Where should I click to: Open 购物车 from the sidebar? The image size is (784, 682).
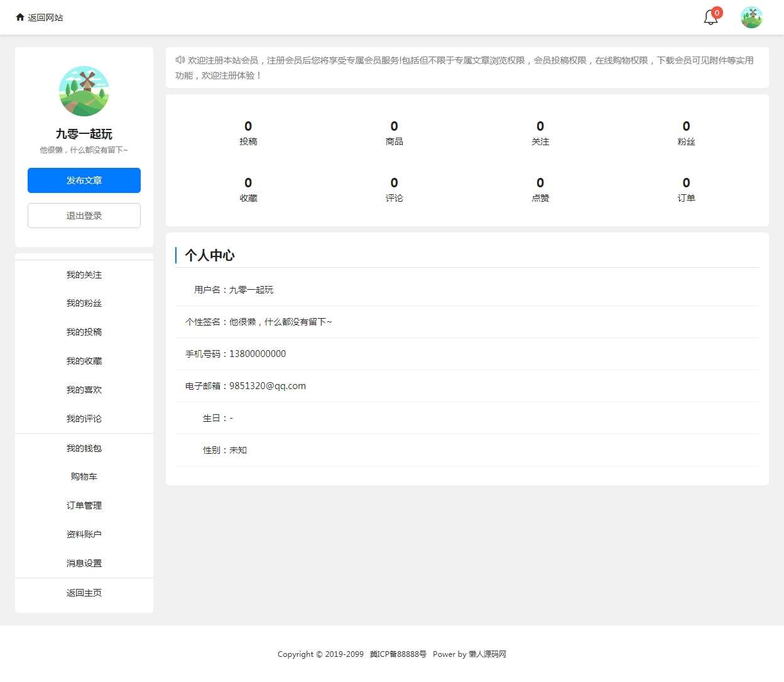84,476
